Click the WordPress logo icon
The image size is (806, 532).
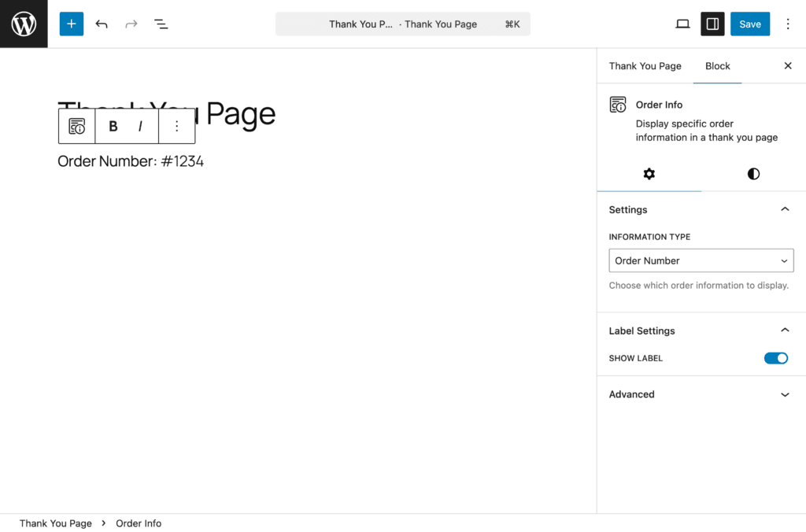[x=24, y=24]
